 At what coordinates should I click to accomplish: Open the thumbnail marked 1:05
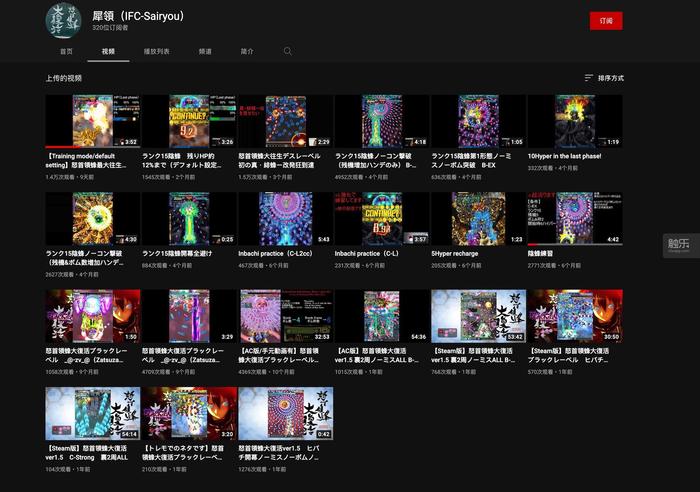479,121
